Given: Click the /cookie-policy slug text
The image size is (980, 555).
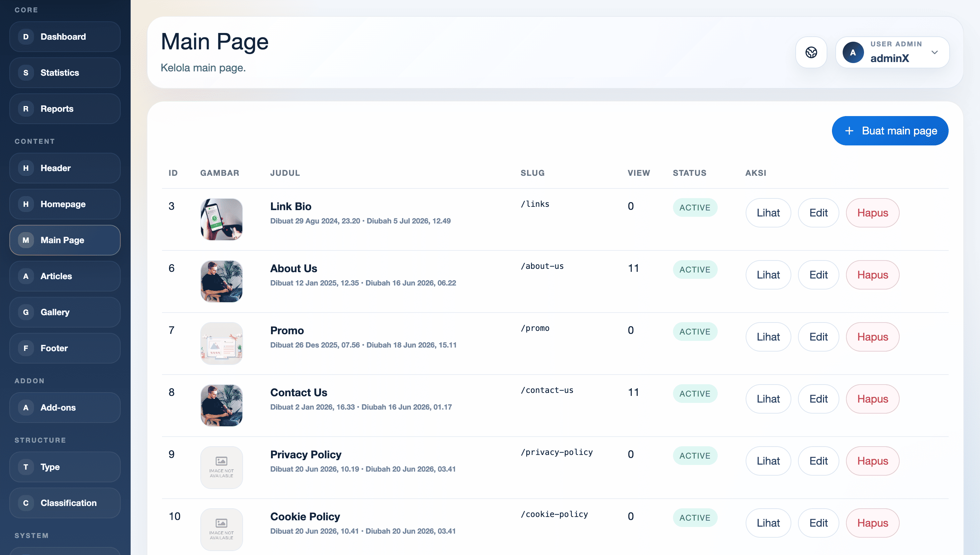Looking at the screenshot, I should click(554, 515).
